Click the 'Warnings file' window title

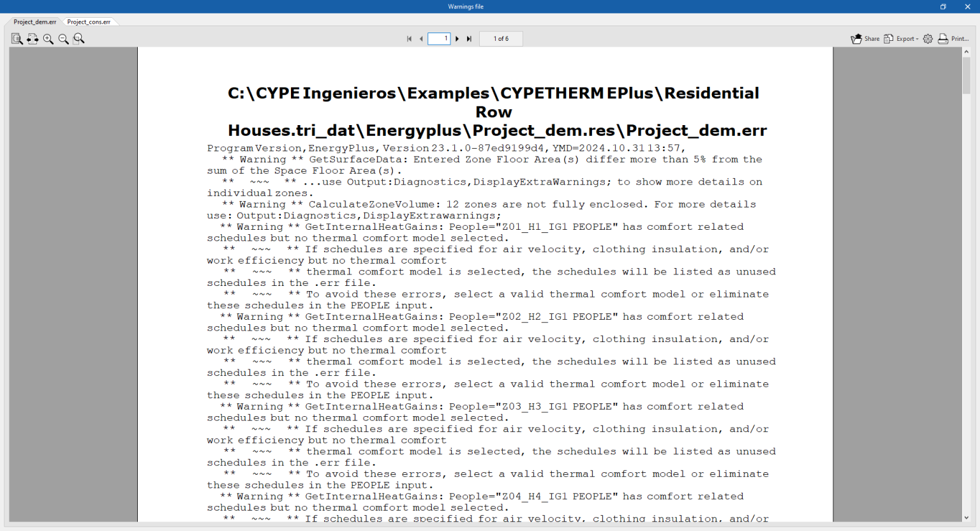coord(466,6)
